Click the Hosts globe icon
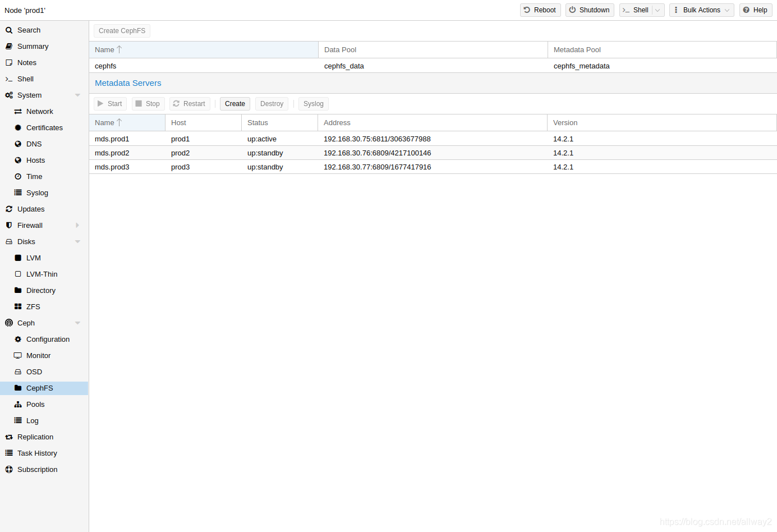This screenshot has height=532, width=777. point(18,160)
